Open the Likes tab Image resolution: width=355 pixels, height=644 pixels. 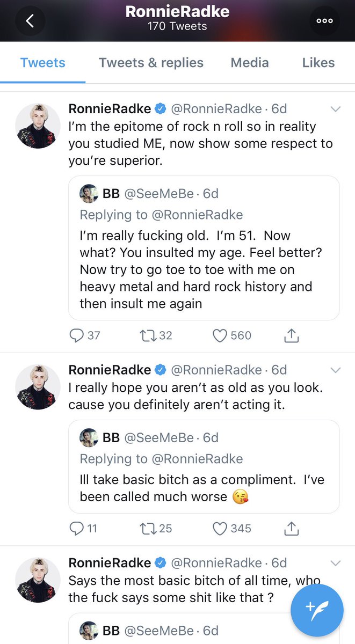[x=318, y=63]
